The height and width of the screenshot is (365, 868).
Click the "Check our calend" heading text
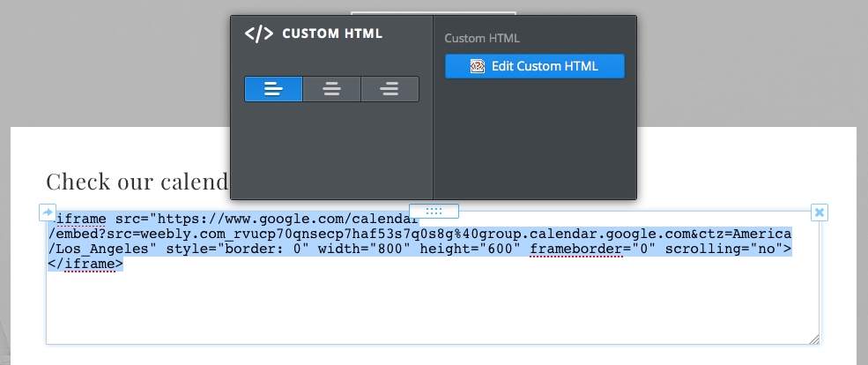(137, 181)
